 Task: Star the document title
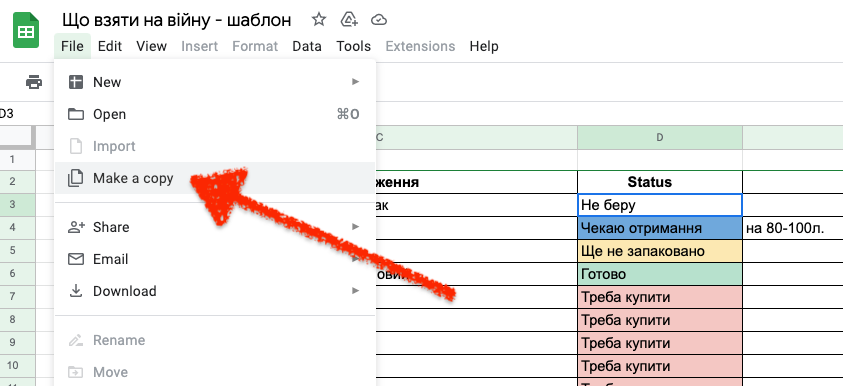coord(319,20)
